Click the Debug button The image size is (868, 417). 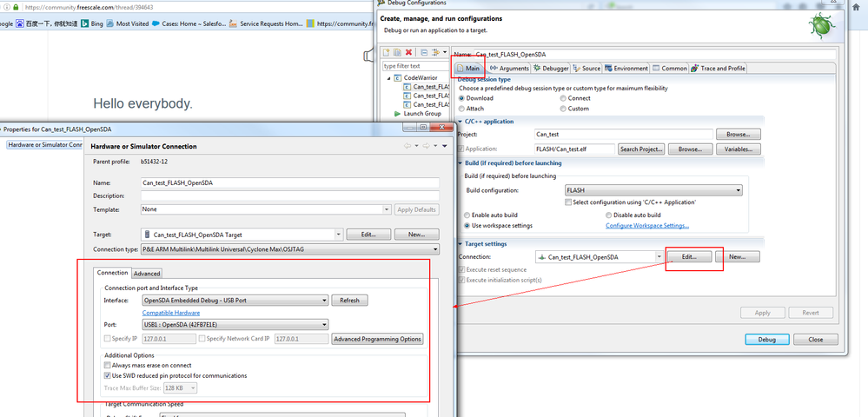[766, 340]
